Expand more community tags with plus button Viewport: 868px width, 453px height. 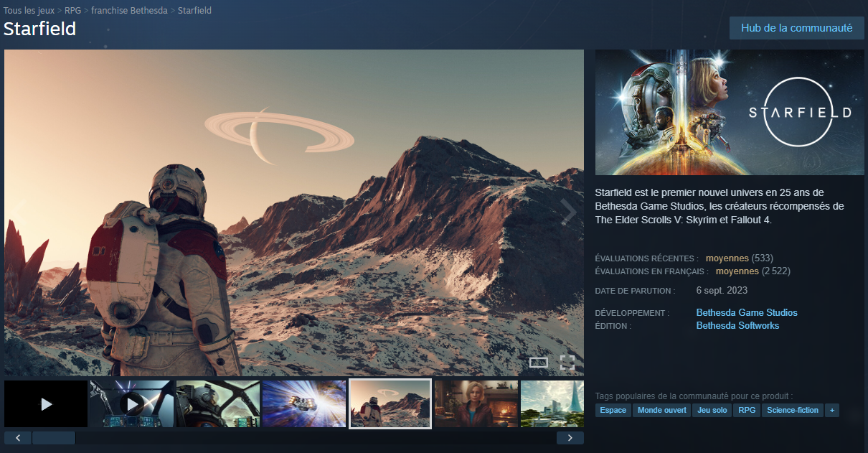point(832,411)
